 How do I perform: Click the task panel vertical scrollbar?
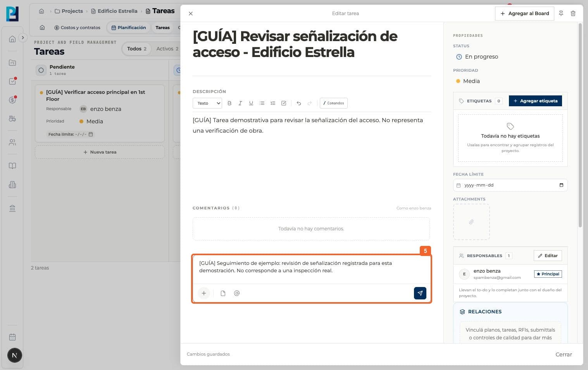(580, 125)
